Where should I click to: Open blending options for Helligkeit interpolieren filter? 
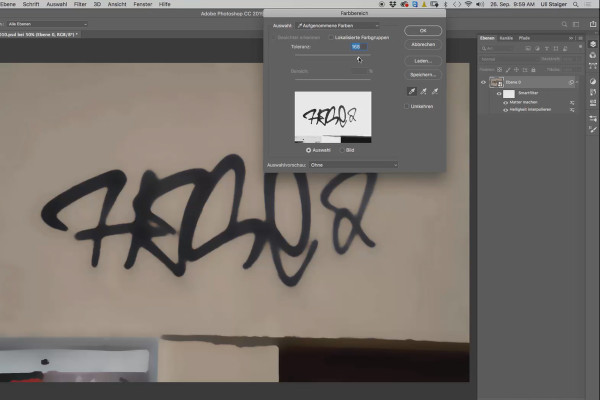pyautogui.click(x=572, y=110)
